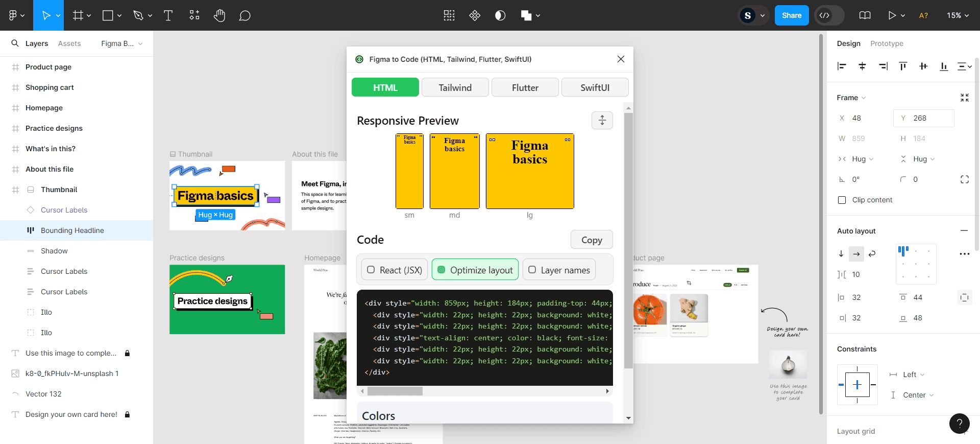Screen dimensions: 980x444
Task: Click the Boolean groups icon
Action: [526, 15]
